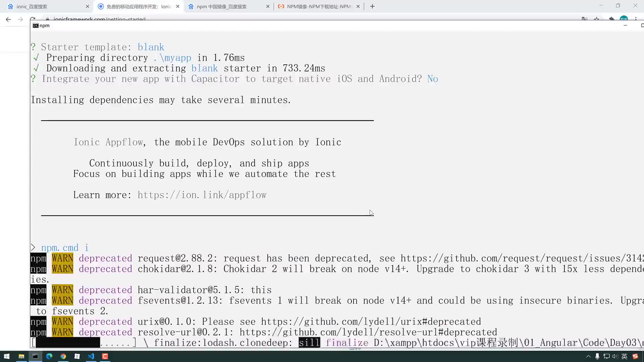644x362 pixels.
Task: Go back in Chrome browser
Action: [8, 19]
